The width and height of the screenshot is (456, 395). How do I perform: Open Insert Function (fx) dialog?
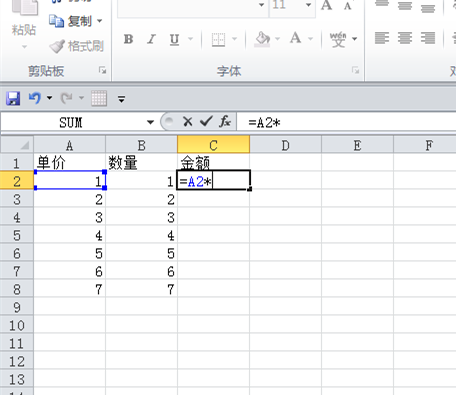(225, 122)
